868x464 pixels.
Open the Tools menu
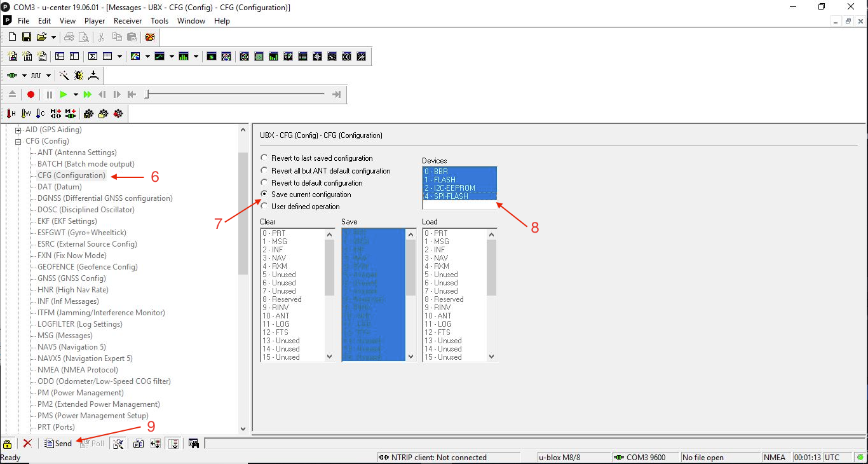(159, 20)
